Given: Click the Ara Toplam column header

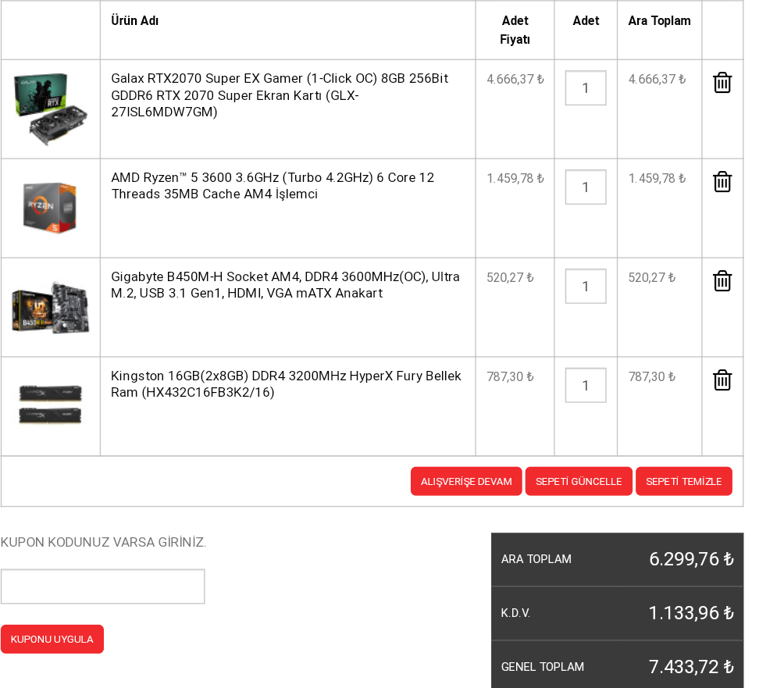Looking at the screenshot, I should (x=660, y=20).
